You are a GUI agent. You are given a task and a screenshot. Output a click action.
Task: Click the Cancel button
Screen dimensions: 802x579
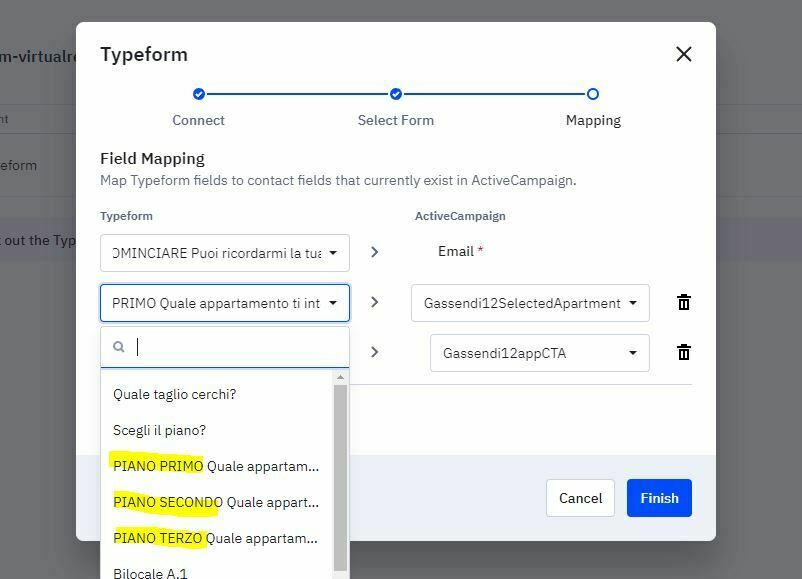click(x=580, y=498)
